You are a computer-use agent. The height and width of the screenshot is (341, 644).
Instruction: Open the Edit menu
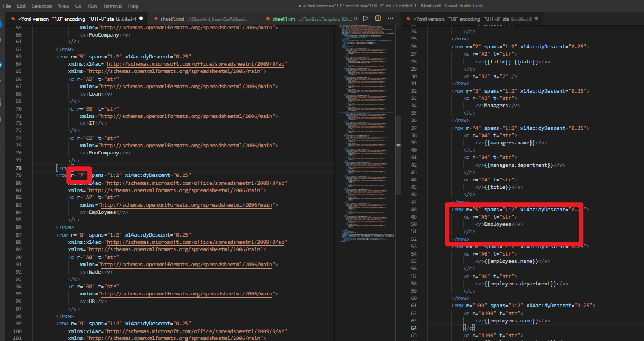coord(21,6)
